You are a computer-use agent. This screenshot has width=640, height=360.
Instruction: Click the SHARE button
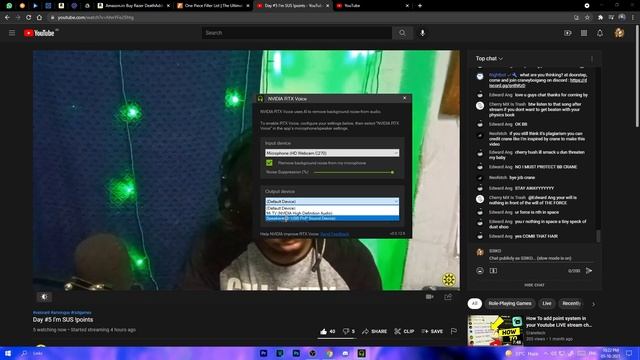pos(374,331)
